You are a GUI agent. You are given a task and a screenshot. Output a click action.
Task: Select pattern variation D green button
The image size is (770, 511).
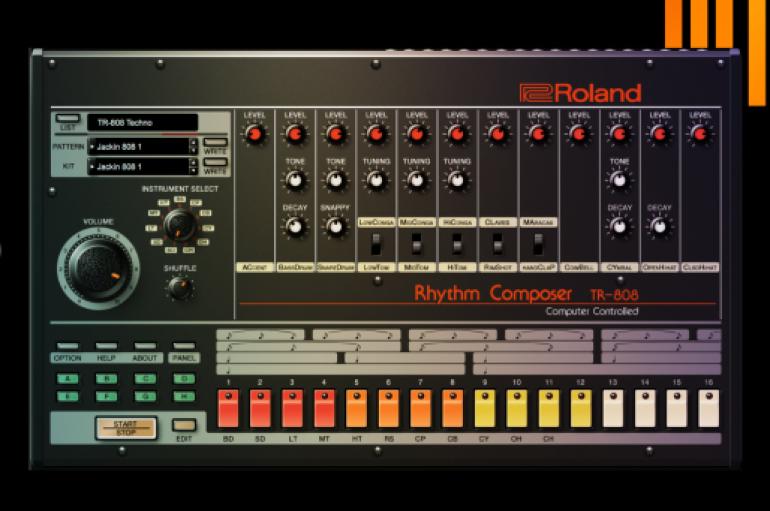click(x=184, y=378)
